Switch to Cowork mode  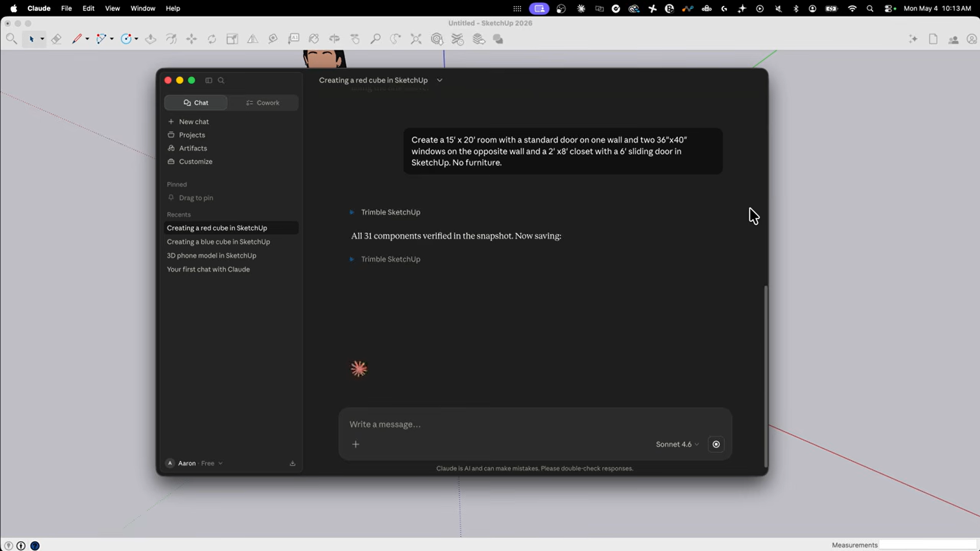(x=263, y=103)
